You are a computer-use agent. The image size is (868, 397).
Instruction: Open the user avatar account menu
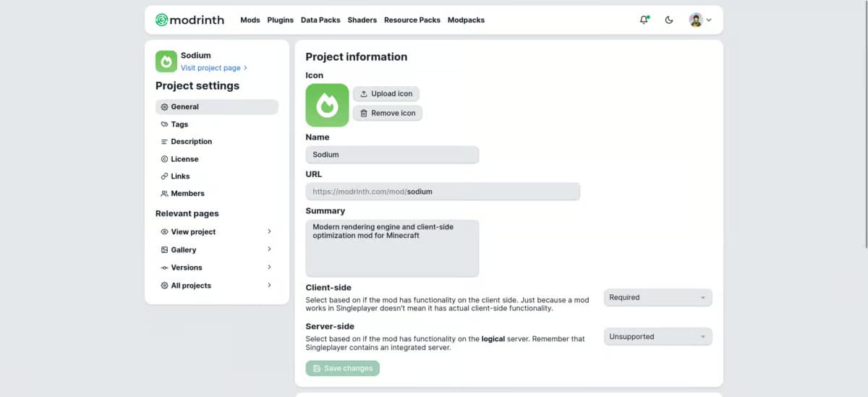(699, 20)
